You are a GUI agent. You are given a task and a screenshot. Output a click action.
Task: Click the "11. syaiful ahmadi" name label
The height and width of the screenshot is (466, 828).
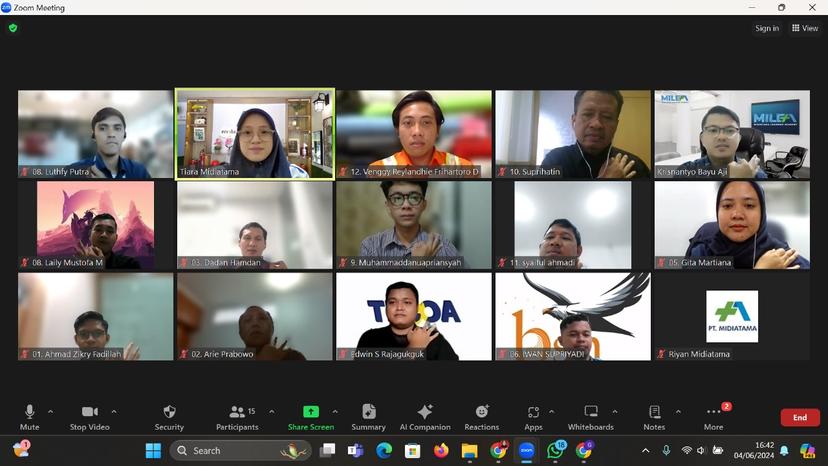coord(542,263)
